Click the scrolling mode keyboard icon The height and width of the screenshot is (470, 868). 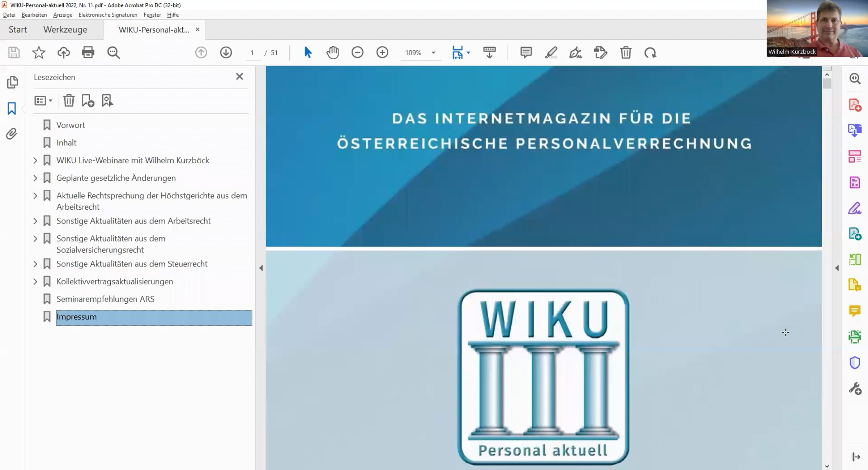(489, 52)
